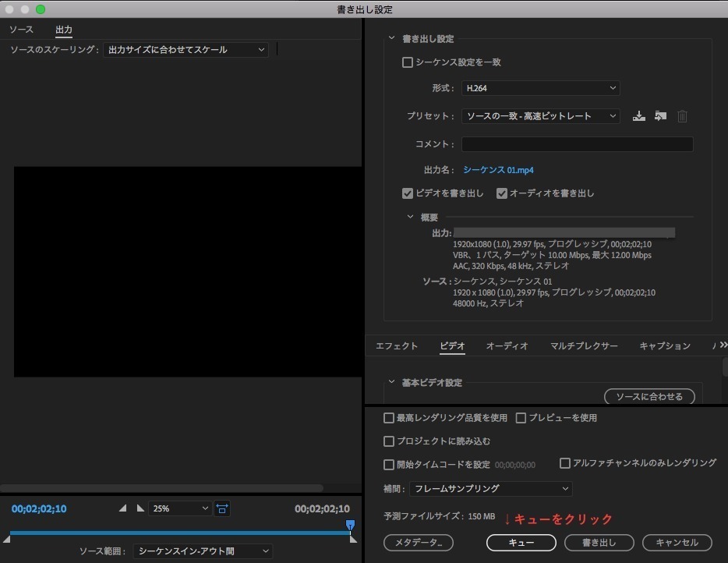Save a custom preset with the download icon
The height and width of the screenshot is (563, 728).
click(x=639, y=115)
